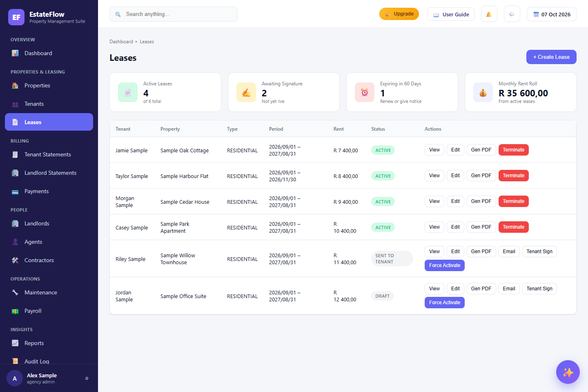Screen dimensions: 588x392
Task: Open the User Guide
Action: point(451,14)
